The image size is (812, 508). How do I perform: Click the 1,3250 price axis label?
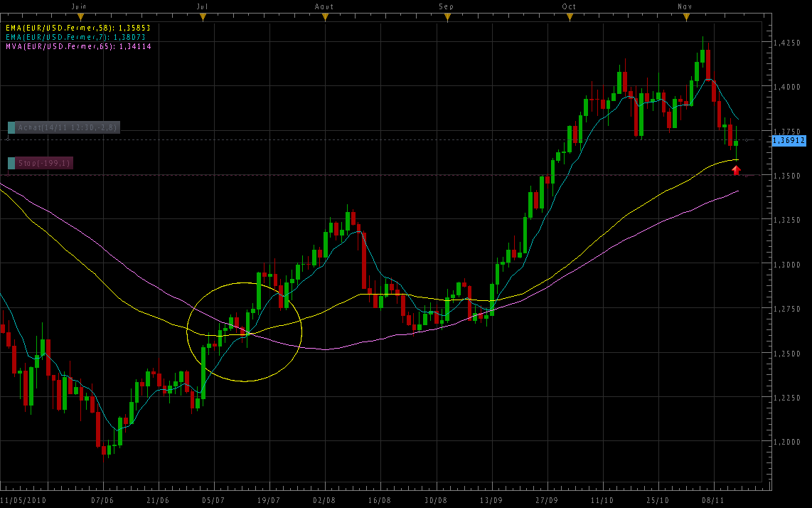pyautogui.click(x=787, y=221)
